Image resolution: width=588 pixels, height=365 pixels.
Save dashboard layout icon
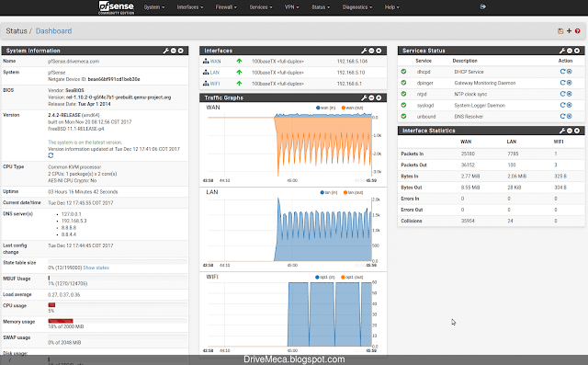pos(560,31)
